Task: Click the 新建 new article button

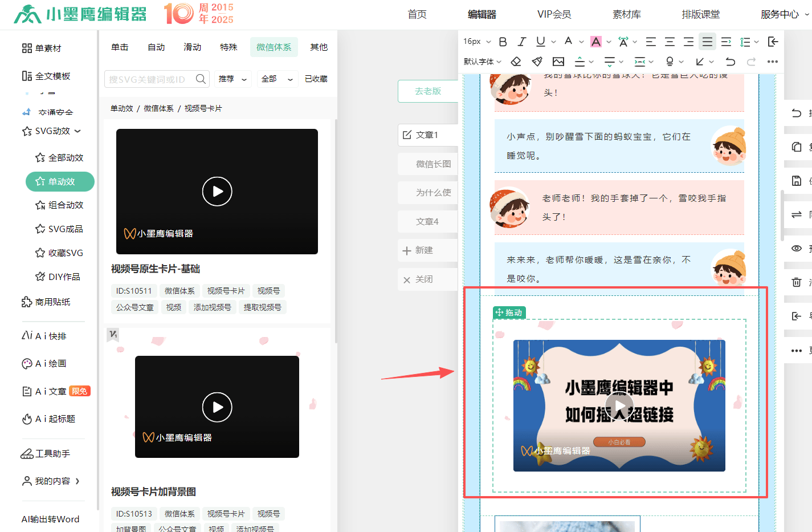Action: (425, 250)
